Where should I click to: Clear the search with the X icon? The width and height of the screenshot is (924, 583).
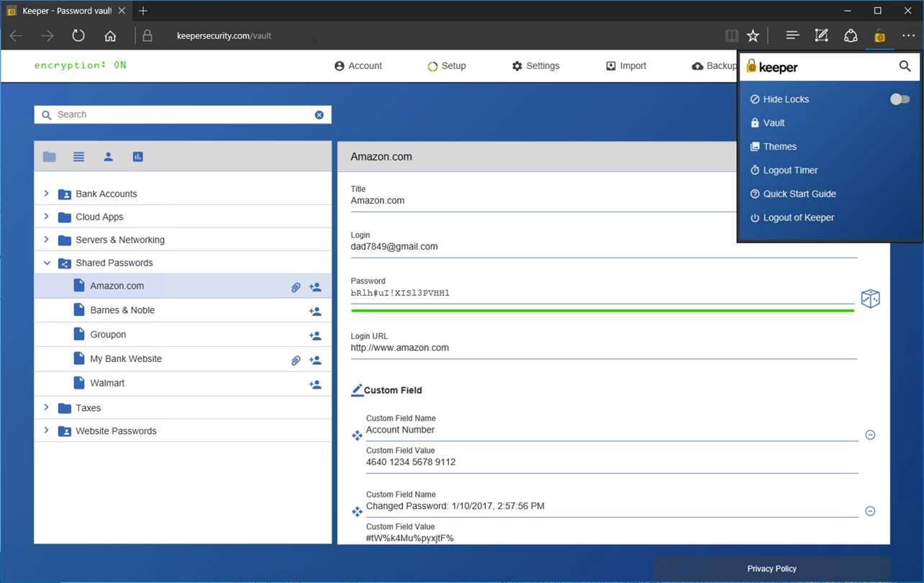tap(320, 115)
